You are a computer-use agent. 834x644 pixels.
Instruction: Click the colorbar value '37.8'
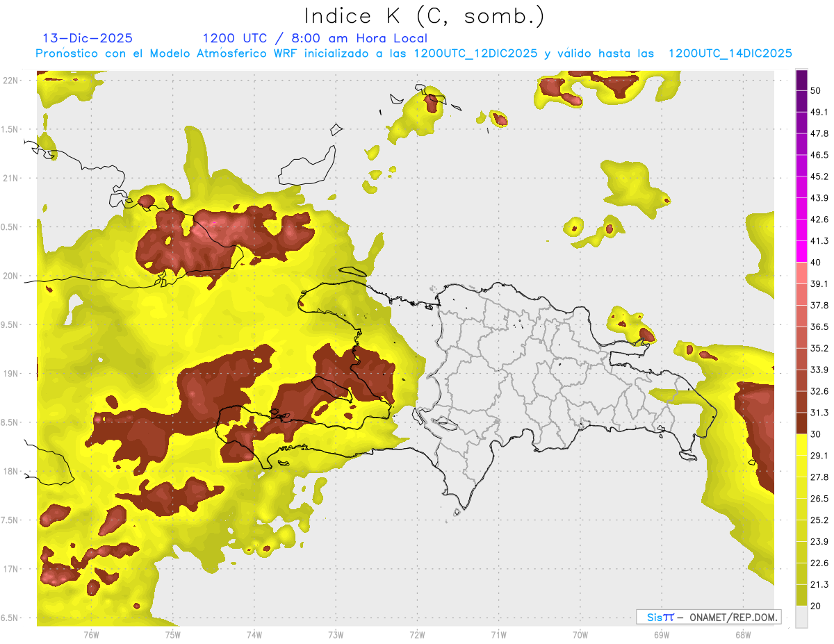(819, 306)
